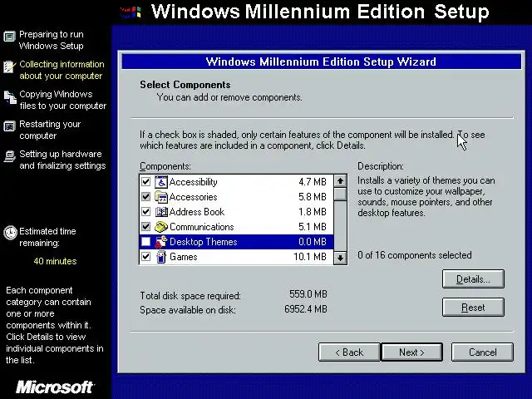This screenshot has width=532, height=399.
Task: Go back with the Back button
Action: 349,352
